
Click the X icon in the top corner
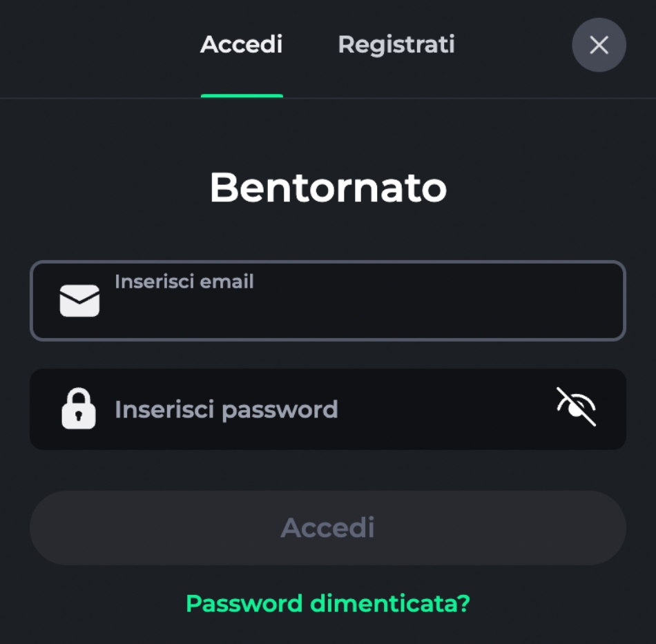(x=599, y=45)
